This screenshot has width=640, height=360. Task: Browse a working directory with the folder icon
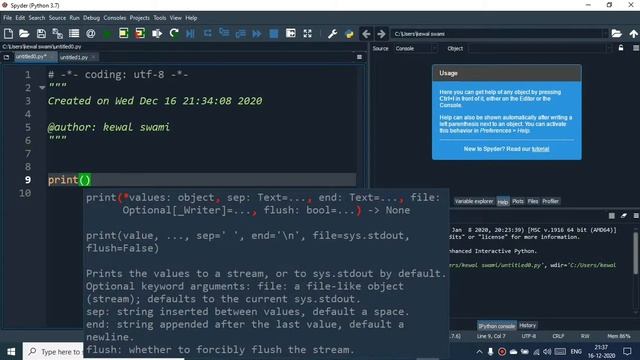pos(616,33)
